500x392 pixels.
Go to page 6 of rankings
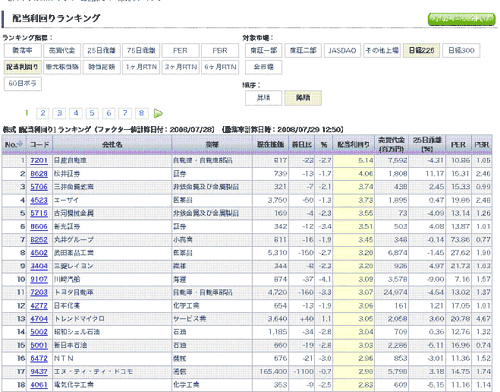coord(109,113)
